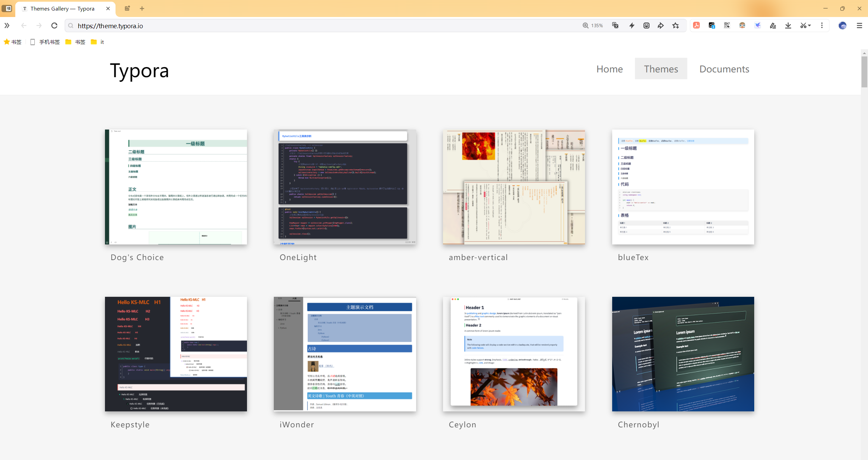Click the share arrow icon
868x460 pixels.
(661, 25)
